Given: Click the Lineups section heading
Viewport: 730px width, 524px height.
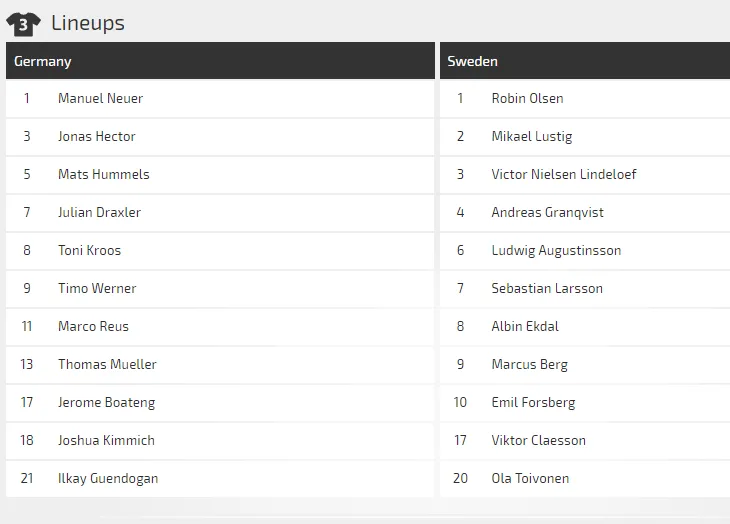Looking at the screenshot, I should click(87, 23).
